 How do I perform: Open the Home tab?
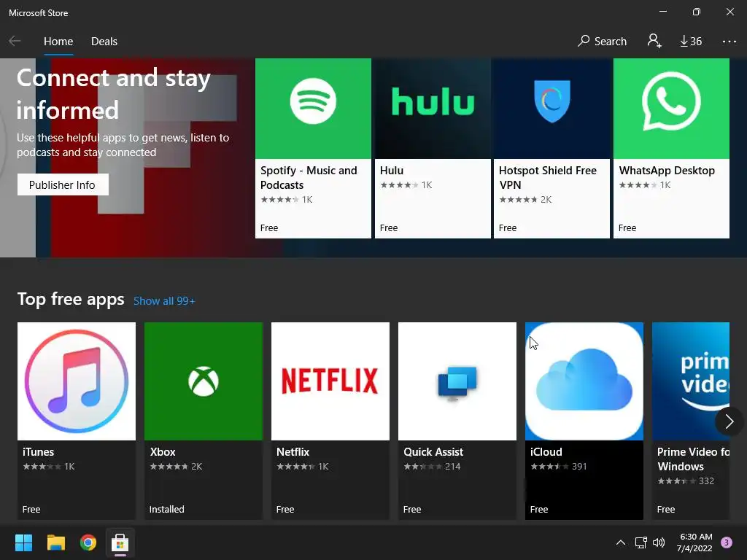[58, 42]
